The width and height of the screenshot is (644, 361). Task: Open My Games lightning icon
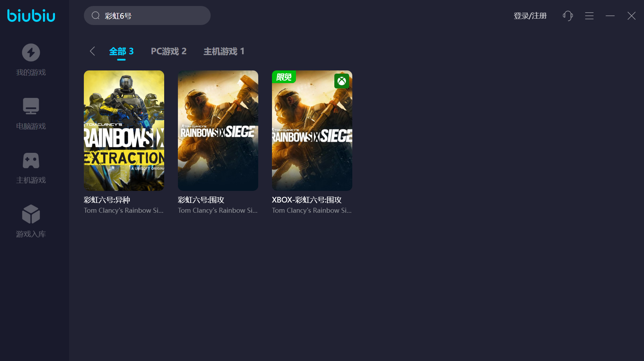pos(31,52)
